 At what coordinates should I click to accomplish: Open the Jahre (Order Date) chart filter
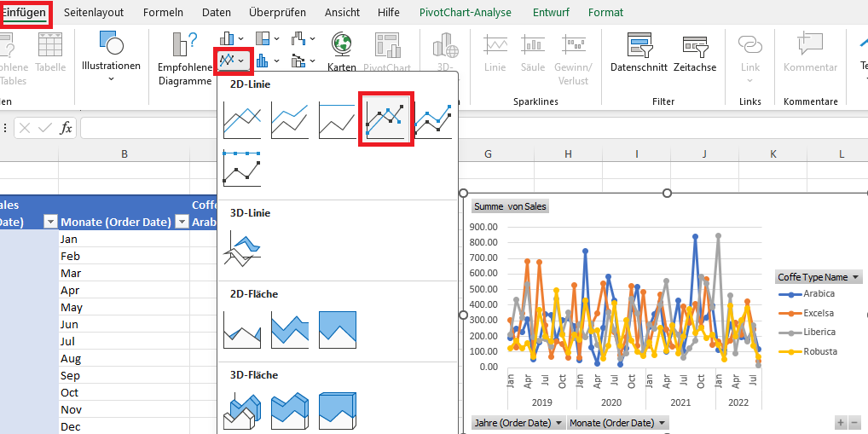(518, 423)
